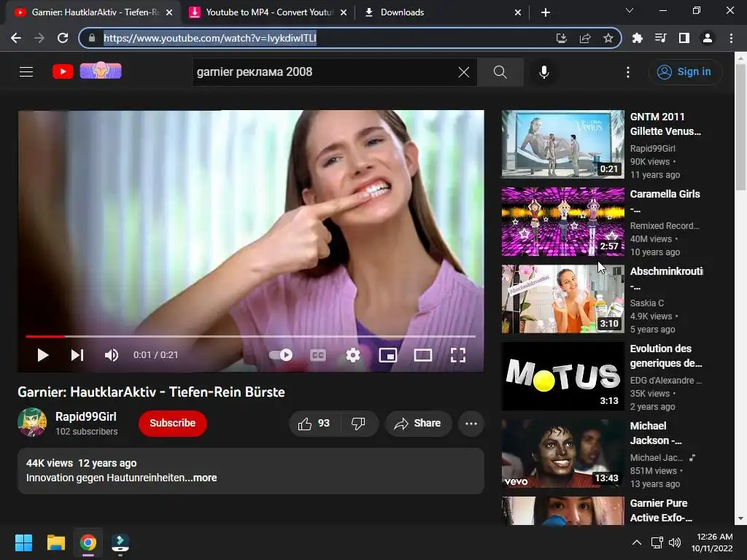This screenshot has width=747, height=560.
Task: Mute the video player volume
Action: click(x=111, y=355)
